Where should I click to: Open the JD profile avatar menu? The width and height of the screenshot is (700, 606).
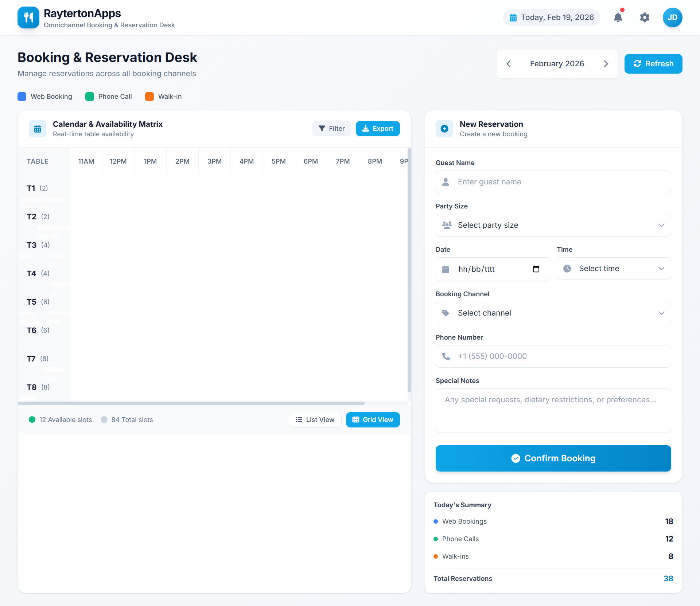673,17
